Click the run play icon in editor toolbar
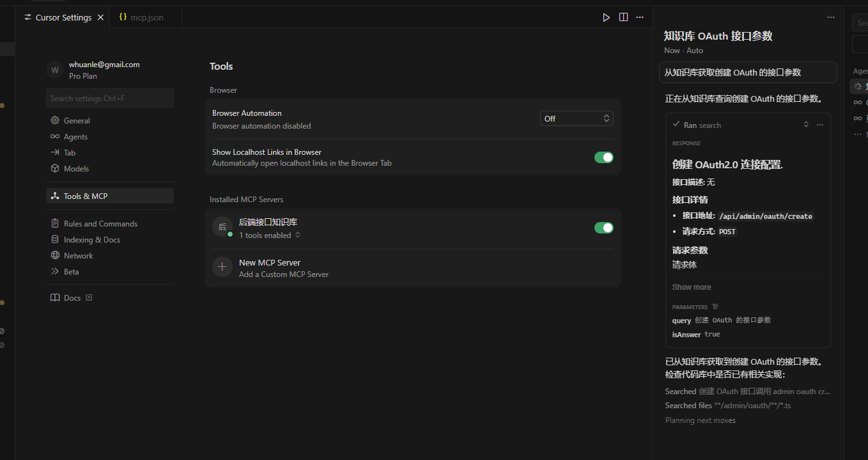868x460 pixels. pos(606,17)
